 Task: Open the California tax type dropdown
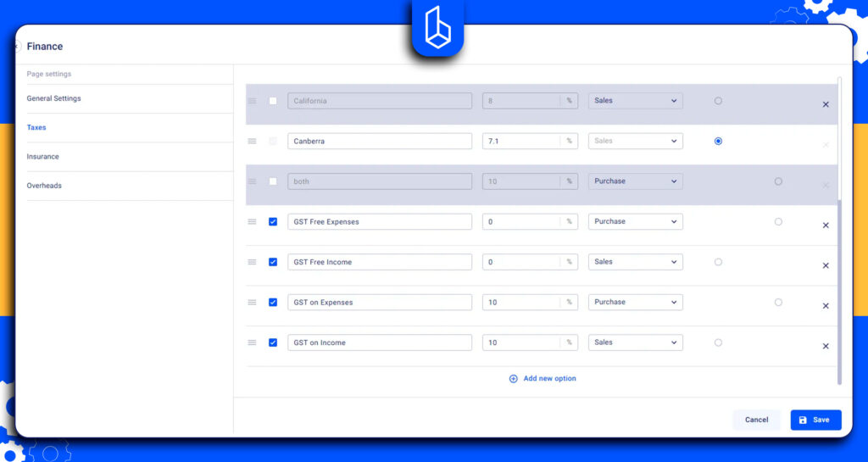click(636, 101)
